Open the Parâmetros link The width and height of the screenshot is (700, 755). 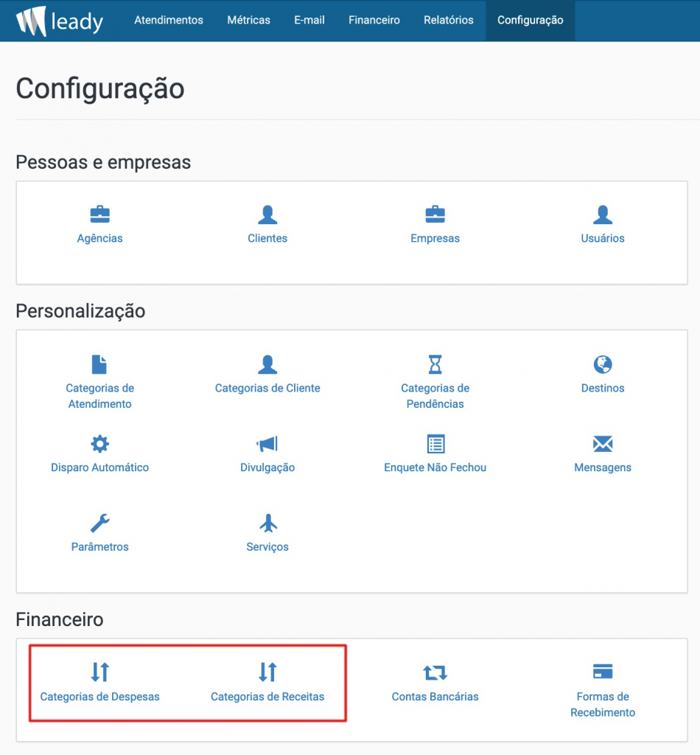click(100, 547)
